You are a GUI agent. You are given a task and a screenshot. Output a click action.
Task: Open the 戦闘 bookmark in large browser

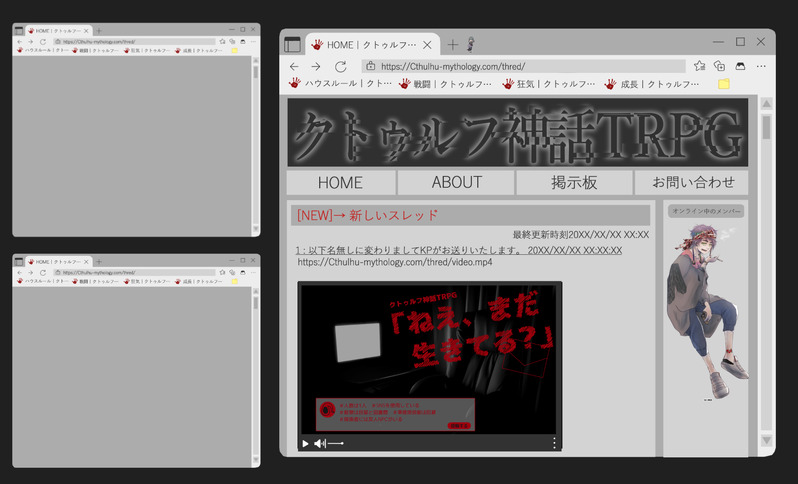click(445, 84)
